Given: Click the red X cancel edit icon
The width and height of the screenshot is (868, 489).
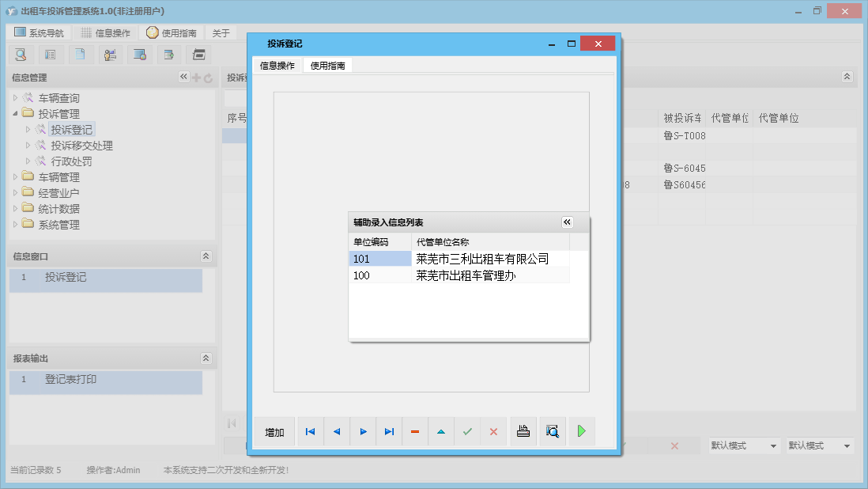Looking at the screenshot, I should (x=493, y=432).
